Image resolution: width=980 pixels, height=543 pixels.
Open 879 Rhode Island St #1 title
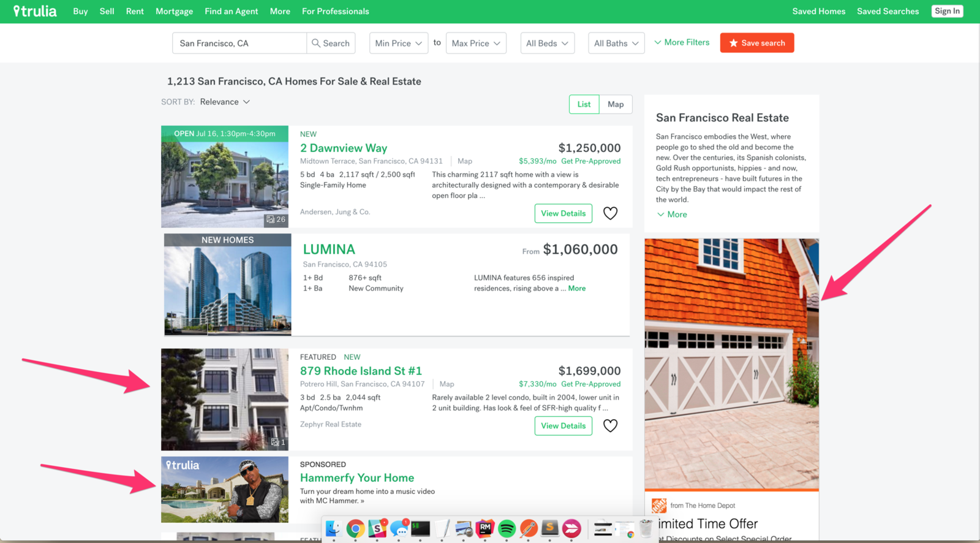pyautogui.click(x=361, y=371)
